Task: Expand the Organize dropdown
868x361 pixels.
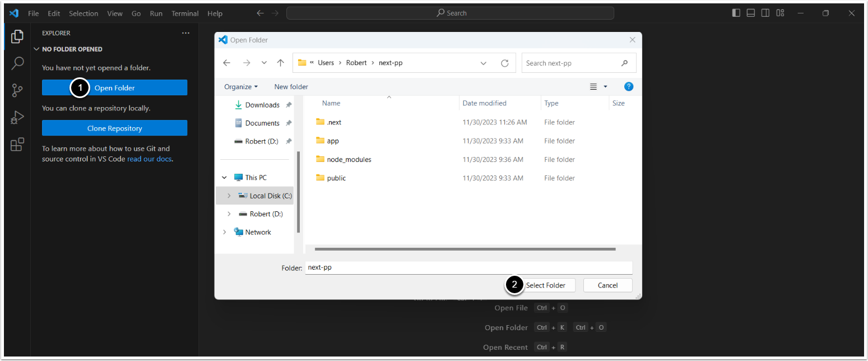Action: (241, 87)
